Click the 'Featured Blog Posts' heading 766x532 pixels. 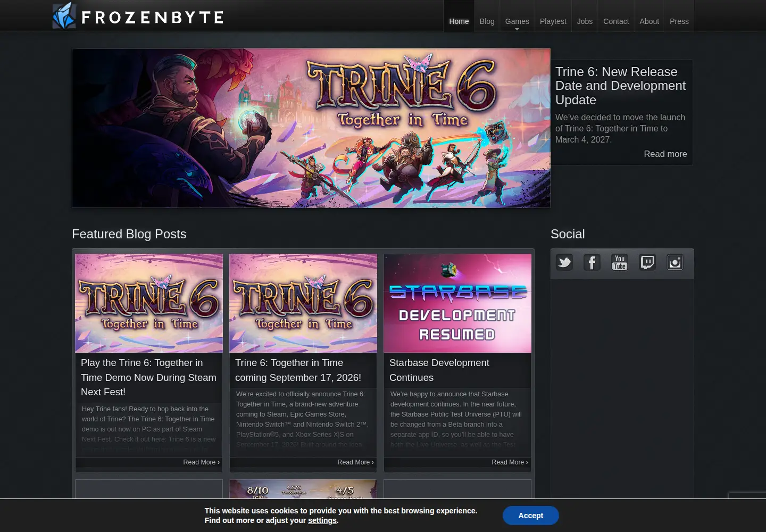[129, 234]
